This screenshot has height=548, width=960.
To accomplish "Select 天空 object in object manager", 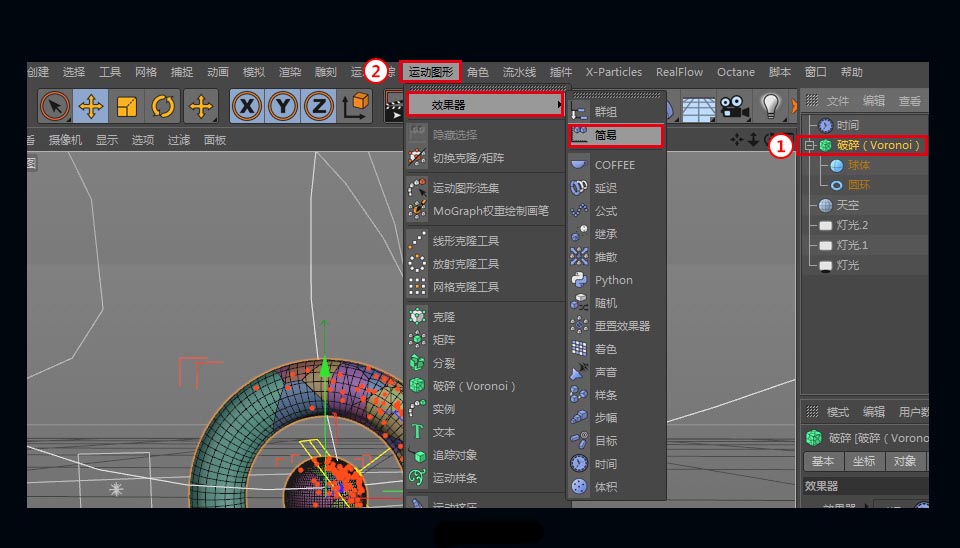I will (847, 205).
